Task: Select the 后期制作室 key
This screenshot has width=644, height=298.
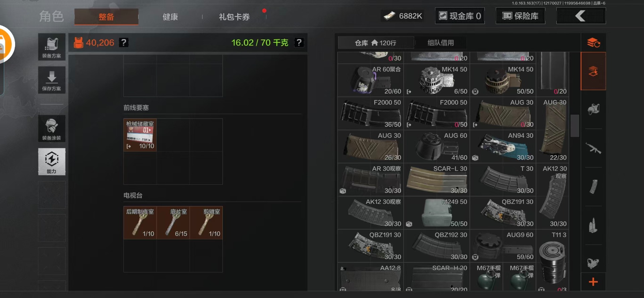Action: click(x=140, y=223)
